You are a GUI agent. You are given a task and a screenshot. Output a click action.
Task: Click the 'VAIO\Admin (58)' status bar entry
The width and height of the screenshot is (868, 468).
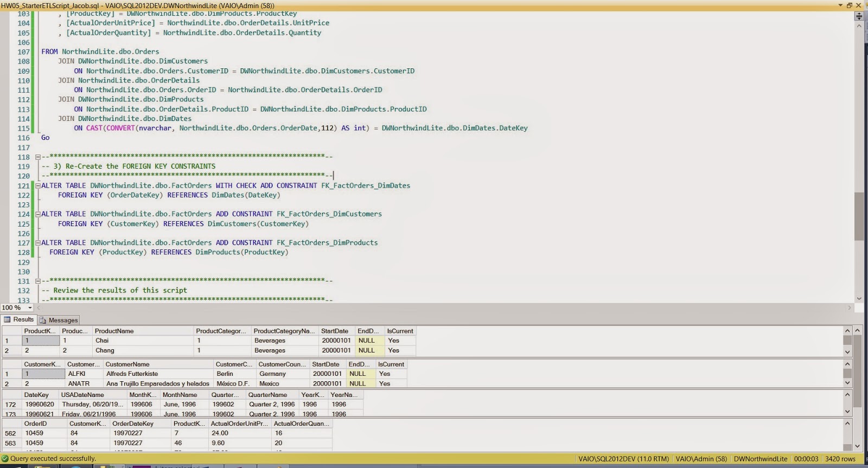(x=701, y=459)
